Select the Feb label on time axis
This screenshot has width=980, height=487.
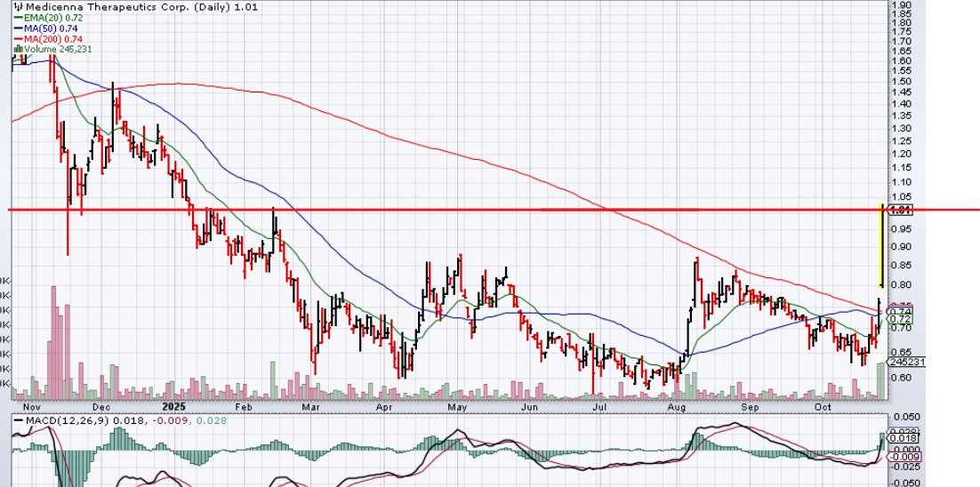click(244, 406)
